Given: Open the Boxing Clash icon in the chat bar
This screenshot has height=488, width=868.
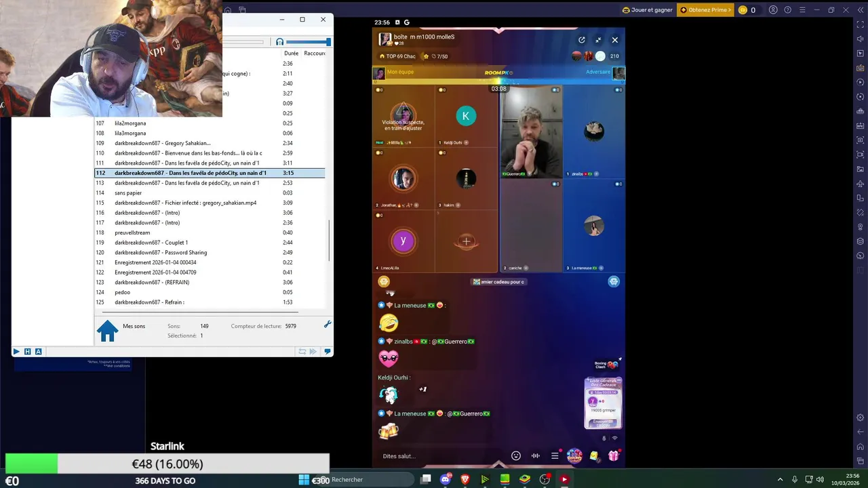Looking at the screenshot, I should [x=574, y=455].
